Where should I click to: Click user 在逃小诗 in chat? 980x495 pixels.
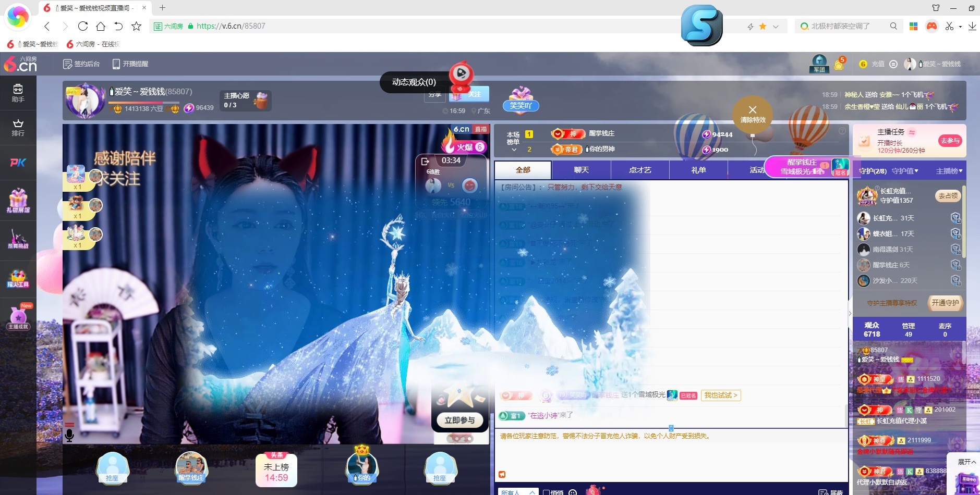coord(542,415)
